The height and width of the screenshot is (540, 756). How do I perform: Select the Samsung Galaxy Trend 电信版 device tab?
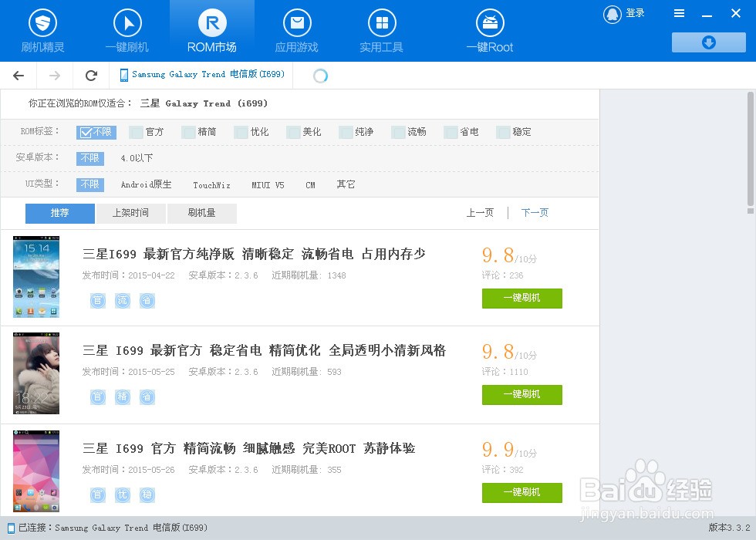pos(201,75)
